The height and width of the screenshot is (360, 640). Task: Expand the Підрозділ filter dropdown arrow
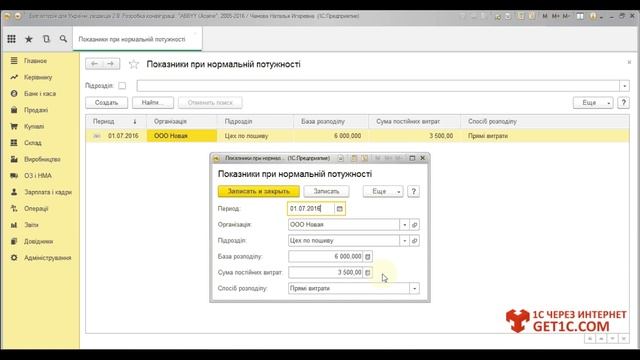(x=624, y=86)
